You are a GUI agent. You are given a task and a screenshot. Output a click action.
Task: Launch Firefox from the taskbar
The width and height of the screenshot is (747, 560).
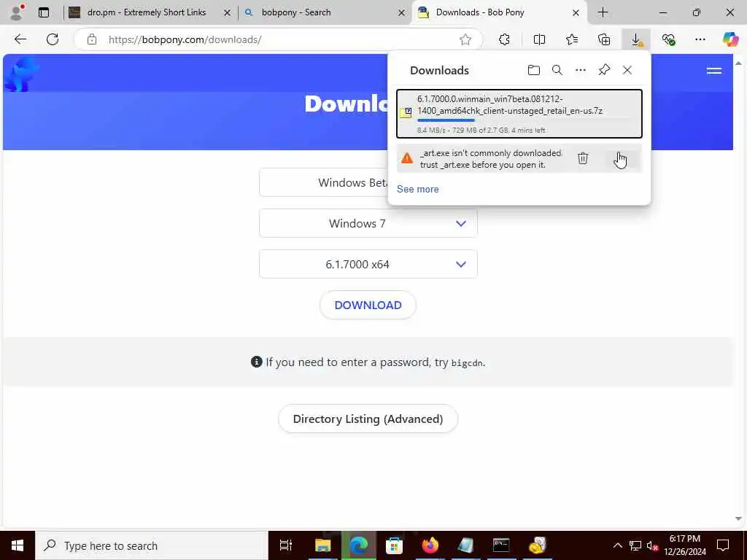point(430,545)
